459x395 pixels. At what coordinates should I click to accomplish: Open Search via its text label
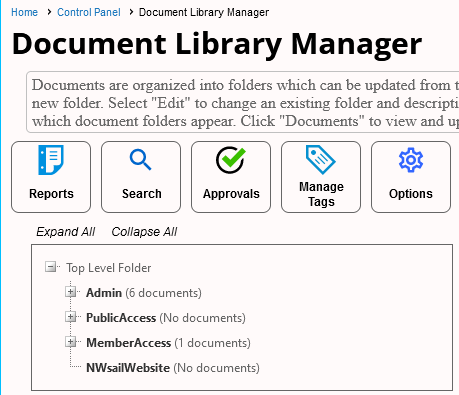142,194
